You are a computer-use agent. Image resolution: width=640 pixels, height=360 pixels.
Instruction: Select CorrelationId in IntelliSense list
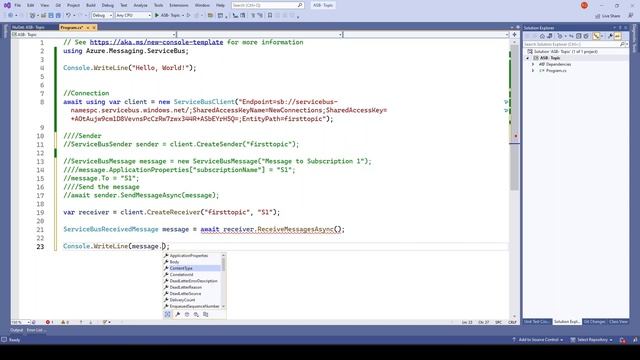[182, 275]
